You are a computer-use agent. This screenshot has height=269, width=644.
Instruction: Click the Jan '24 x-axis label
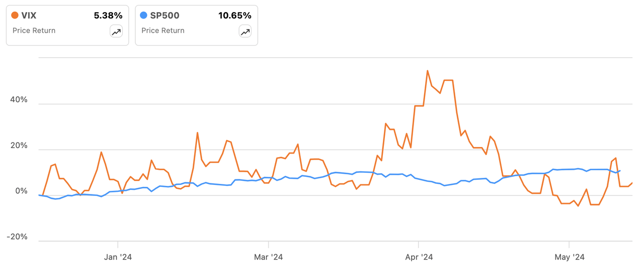[x=118, y=257]
